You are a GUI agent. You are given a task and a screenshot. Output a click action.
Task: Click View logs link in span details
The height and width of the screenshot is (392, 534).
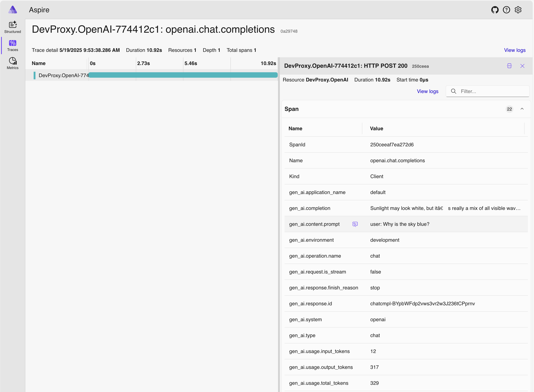click(427, 91)
